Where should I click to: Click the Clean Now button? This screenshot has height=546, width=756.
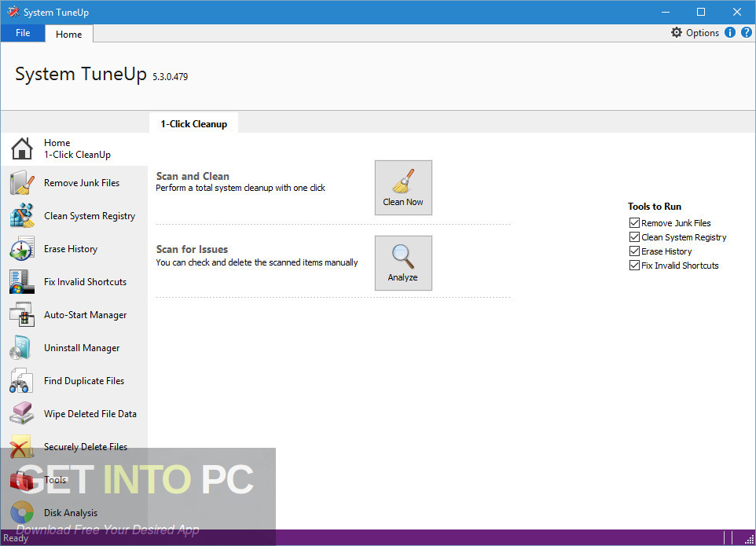[403, 188]
